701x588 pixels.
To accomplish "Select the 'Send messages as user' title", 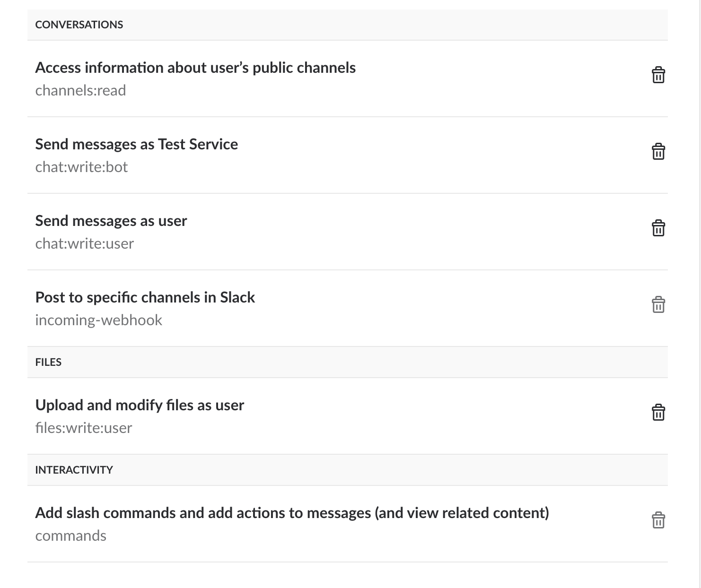I will pos(111,221).
